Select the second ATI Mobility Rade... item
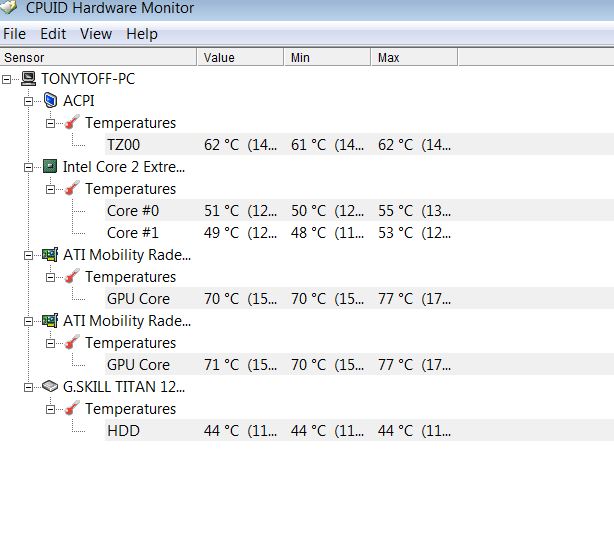This screenshot has height=548, width=614. [127, 321]
